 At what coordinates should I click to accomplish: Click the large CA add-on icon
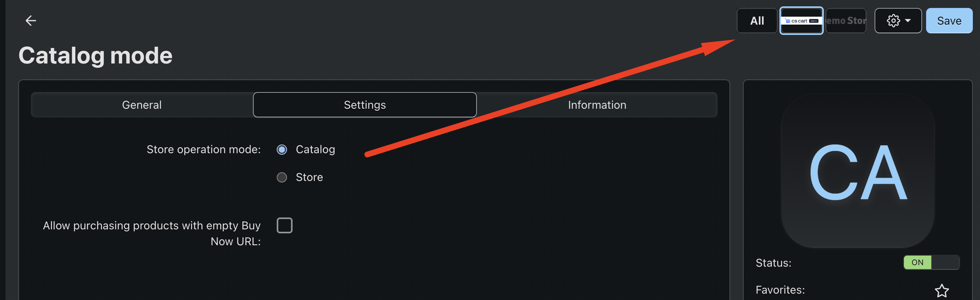[x=857, y=171]
